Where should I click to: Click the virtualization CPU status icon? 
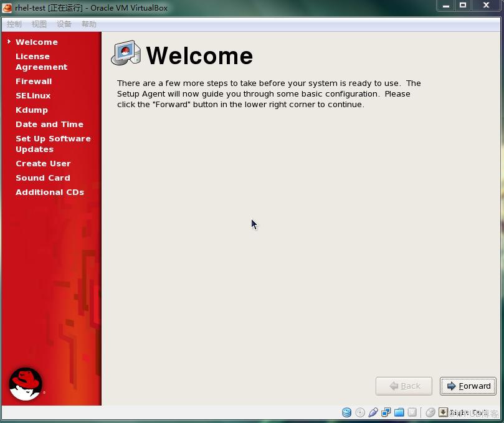[412, 412]
